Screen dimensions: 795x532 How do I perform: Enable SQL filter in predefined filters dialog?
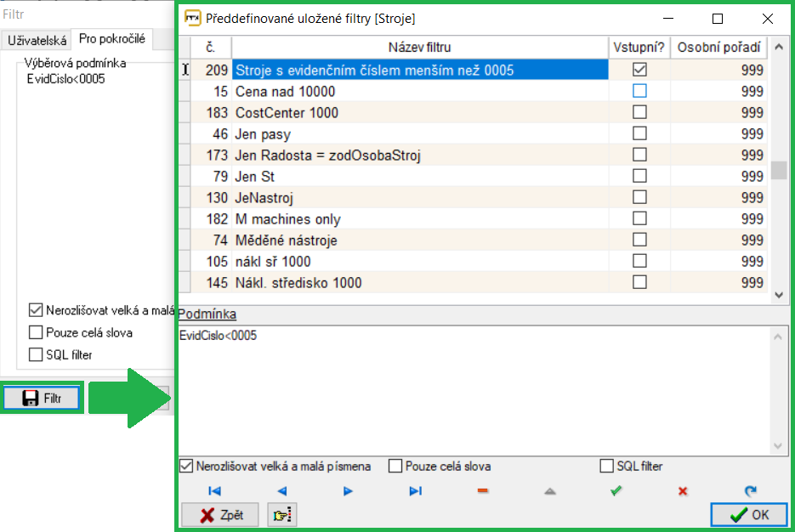click(x=606, y=467)
